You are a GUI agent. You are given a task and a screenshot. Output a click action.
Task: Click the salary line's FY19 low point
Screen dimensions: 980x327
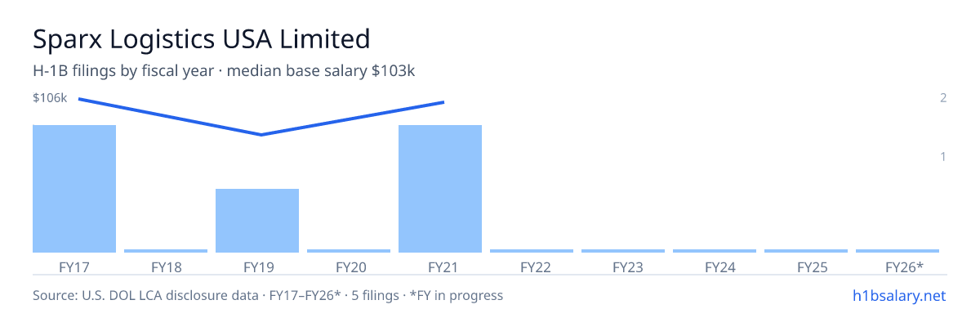[261, 135]
